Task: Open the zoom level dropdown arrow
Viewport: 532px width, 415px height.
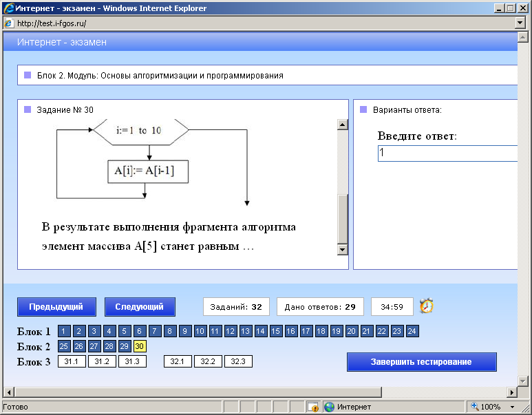Action: [512, 407]
